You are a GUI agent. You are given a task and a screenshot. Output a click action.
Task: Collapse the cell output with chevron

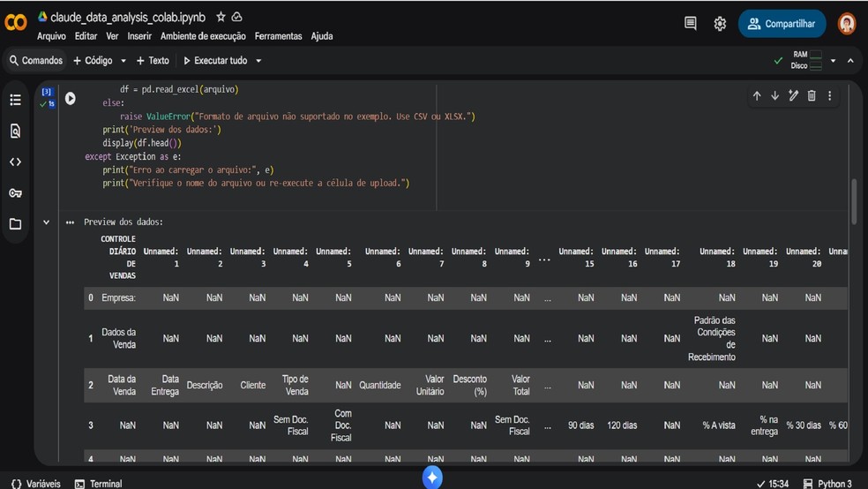pyautogui.click(x=46, y=222)
